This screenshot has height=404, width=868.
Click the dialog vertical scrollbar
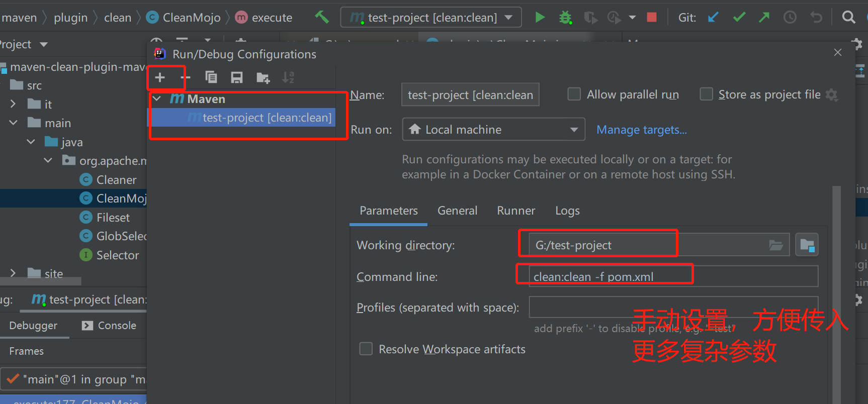point(837,294)
